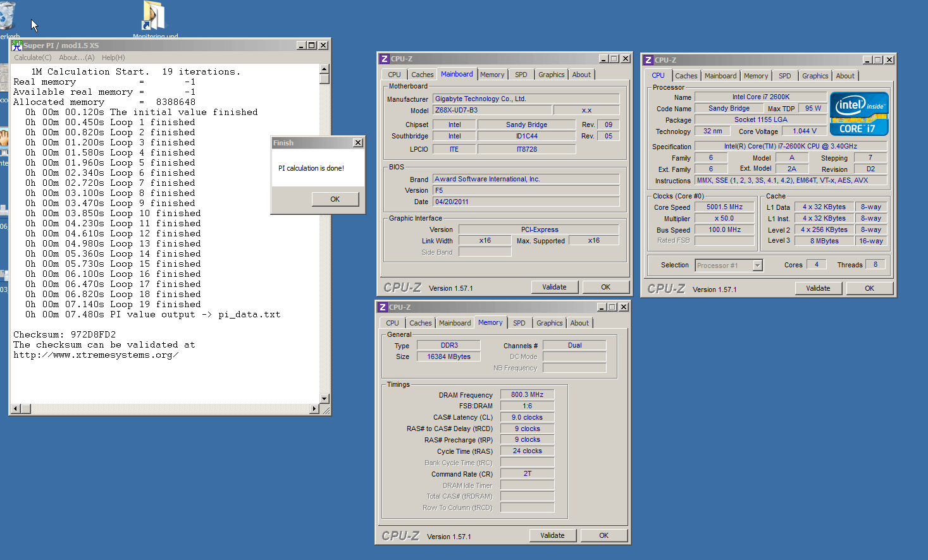The height and width of the screenshot is (560, 928).
Task: Switch to SPD tab in Memory window
Action: [519, 323]
